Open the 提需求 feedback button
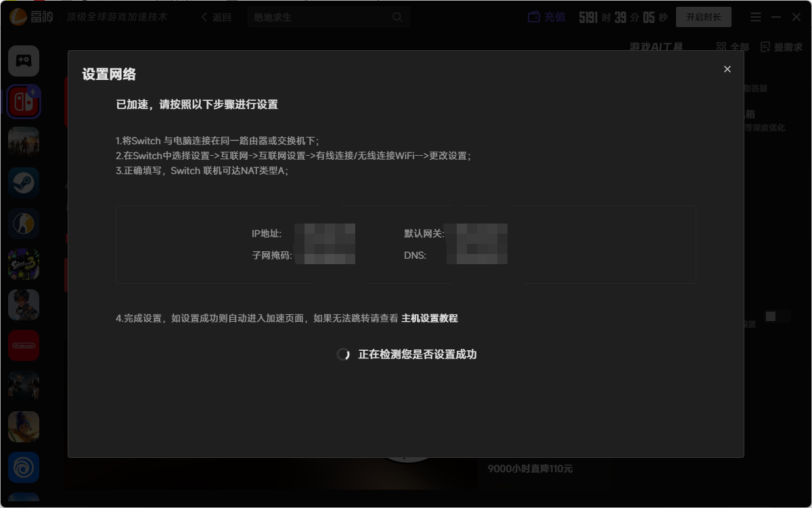The height and width of the screenshot is (508, 812). [782, 47]
